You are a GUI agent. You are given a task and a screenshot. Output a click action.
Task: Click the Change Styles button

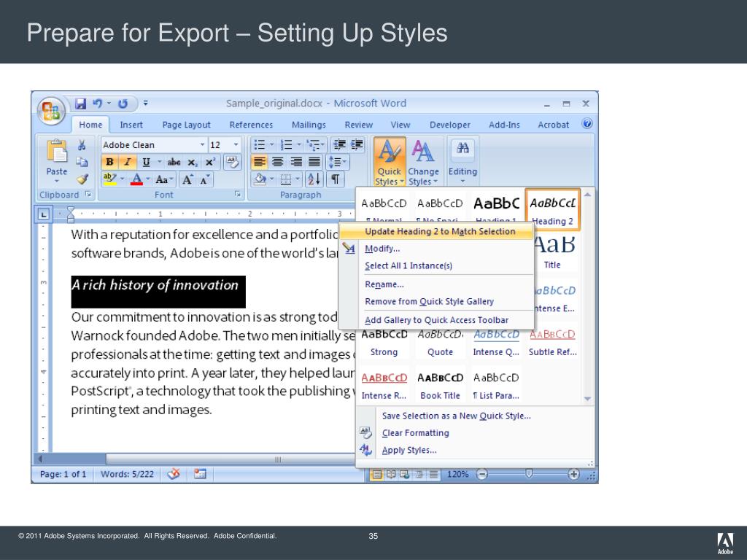coord(423,163)
